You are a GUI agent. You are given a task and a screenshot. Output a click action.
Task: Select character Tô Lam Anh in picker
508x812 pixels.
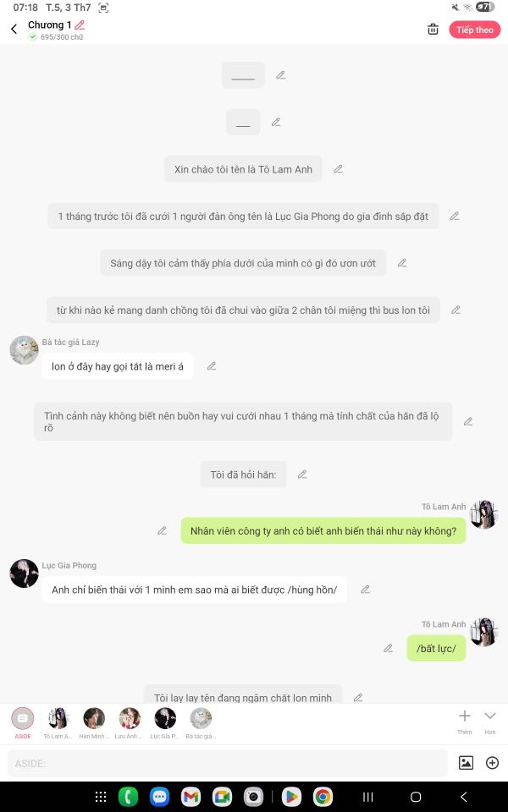[x=58, y=723]
